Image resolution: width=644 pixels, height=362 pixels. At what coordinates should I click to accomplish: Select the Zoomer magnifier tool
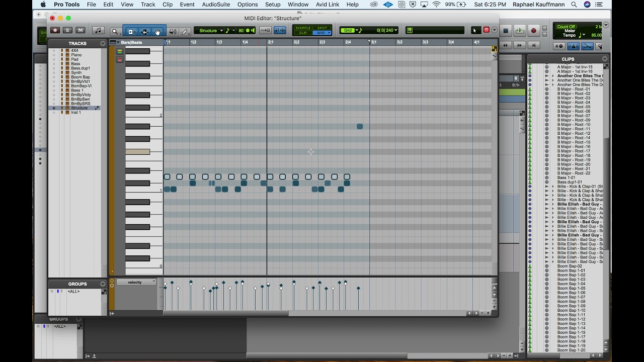coord(115,31)
